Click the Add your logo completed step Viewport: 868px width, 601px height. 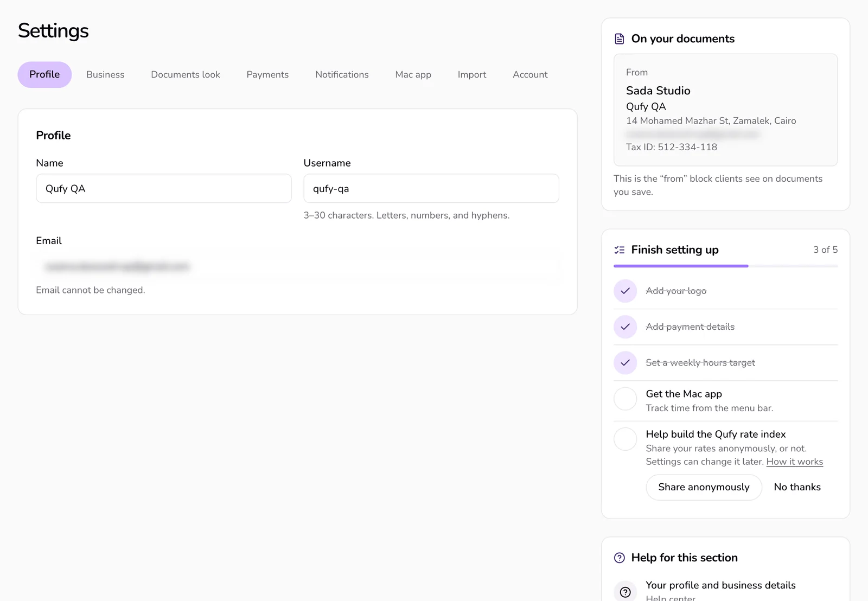click(x=725, y=291)
